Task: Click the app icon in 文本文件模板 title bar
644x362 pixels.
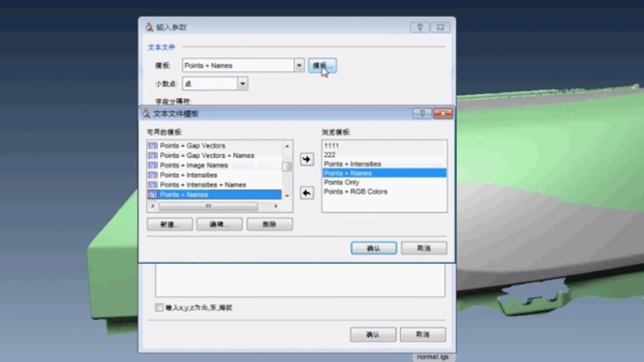Action: (146, 114)
